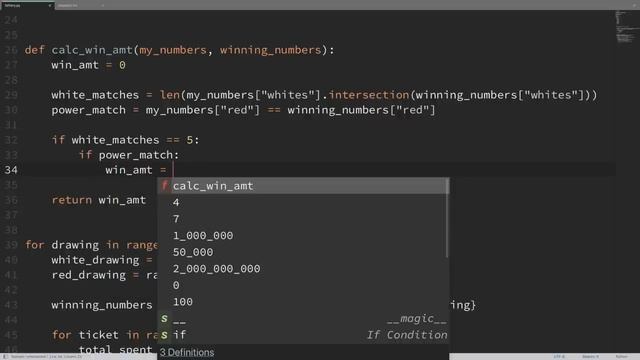Open encoding selector in status bar
Image resolution: width=640 pixels, height=360 pixels.
pyautogui.click(x=559, y=356)
